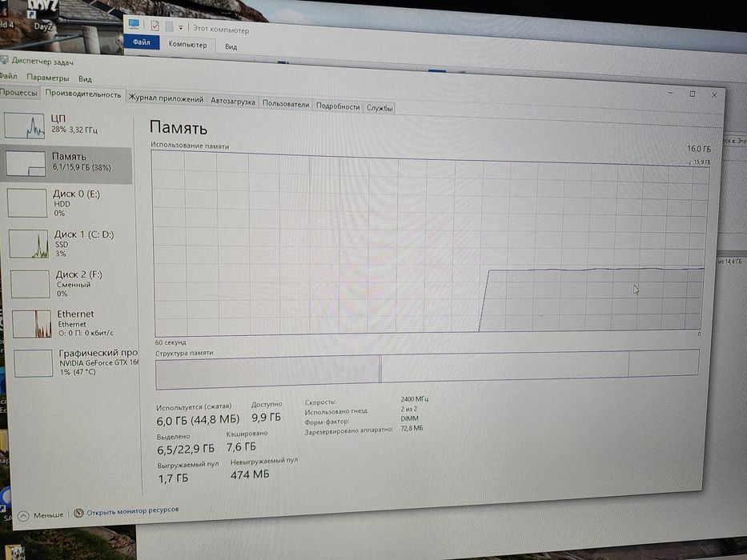
Task: Select the ЦП performance graph thumbnail
Action: (x=24, y=125)
